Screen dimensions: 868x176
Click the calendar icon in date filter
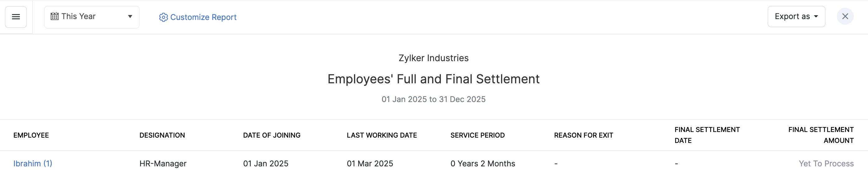click(x=54, y=16)
